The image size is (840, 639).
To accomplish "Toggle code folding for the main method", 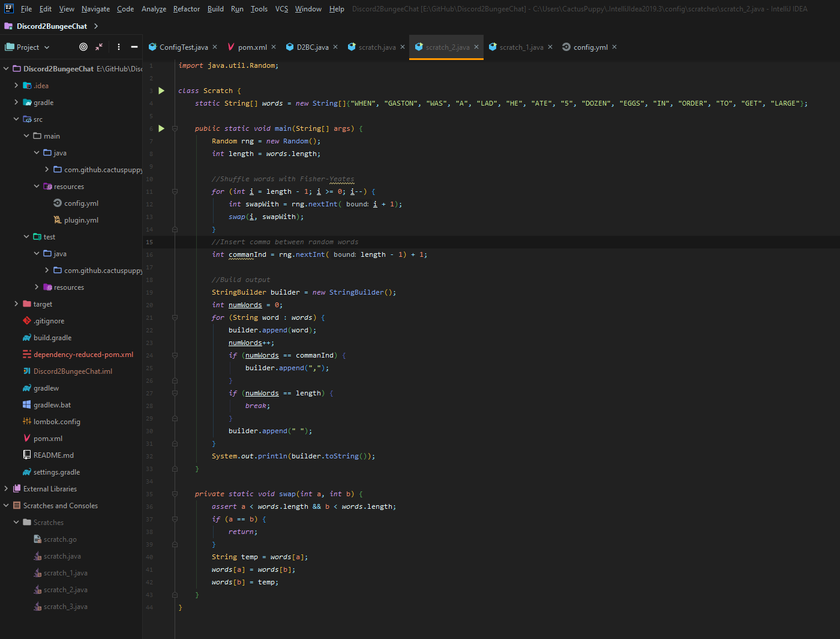I will click(175, 128).
